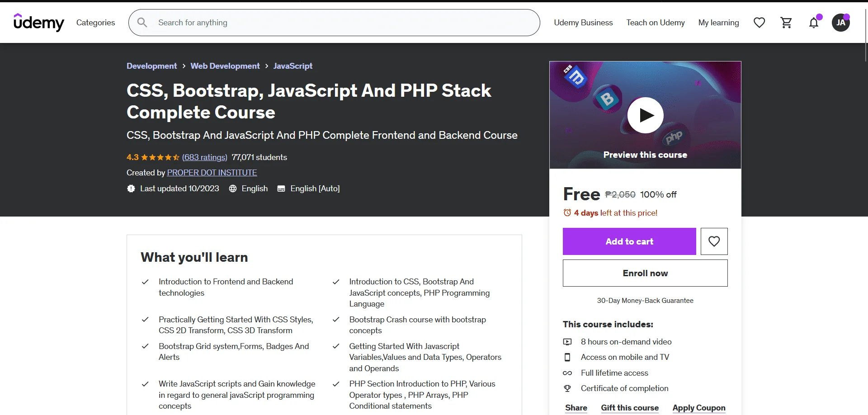868x415 pixels.
Task: Select the JavaScript breadcrumb
Action: tap(293, 66)
